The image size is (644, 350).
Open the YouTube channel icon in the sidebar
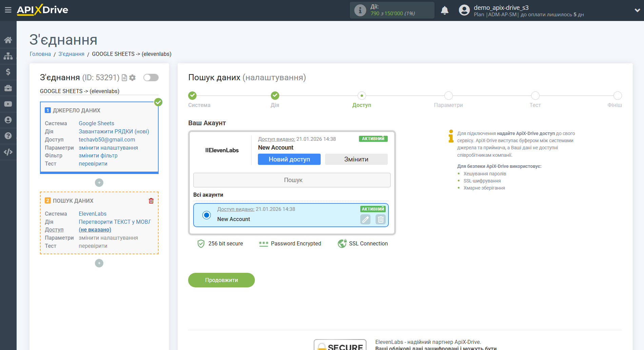[x=8, y=104]
